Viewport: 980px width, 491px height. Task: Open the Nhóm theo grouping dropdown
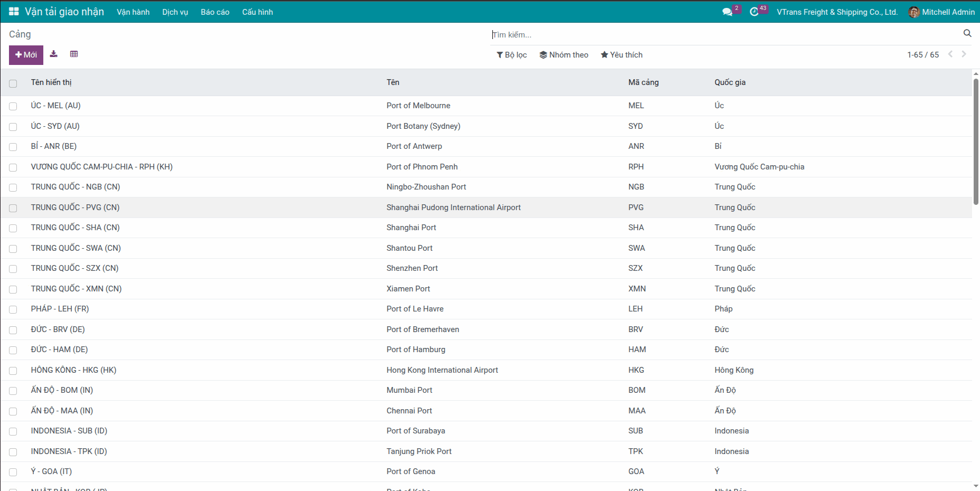point(564,55)
